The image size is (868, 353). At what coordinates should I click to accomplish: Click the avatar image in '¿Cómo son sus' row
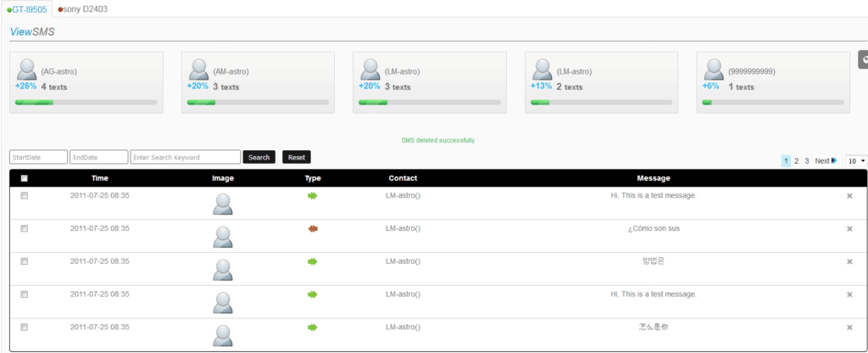pyautogui.click(x=223, y=237)
